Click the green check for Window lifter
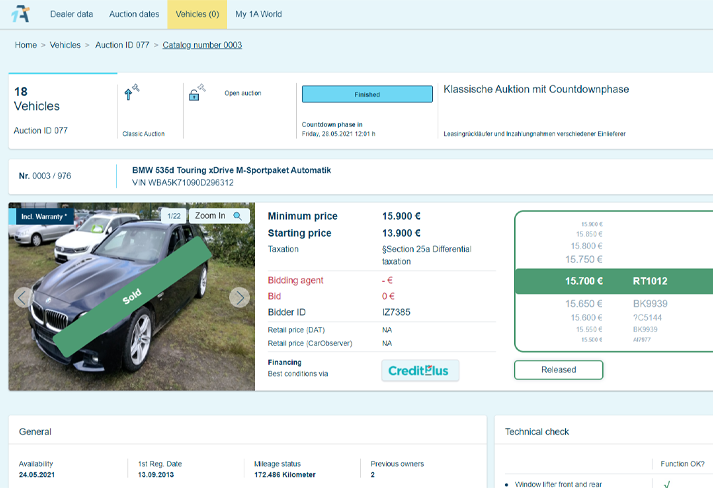This screenshot has width=713, height=488. tap(667, 484)
